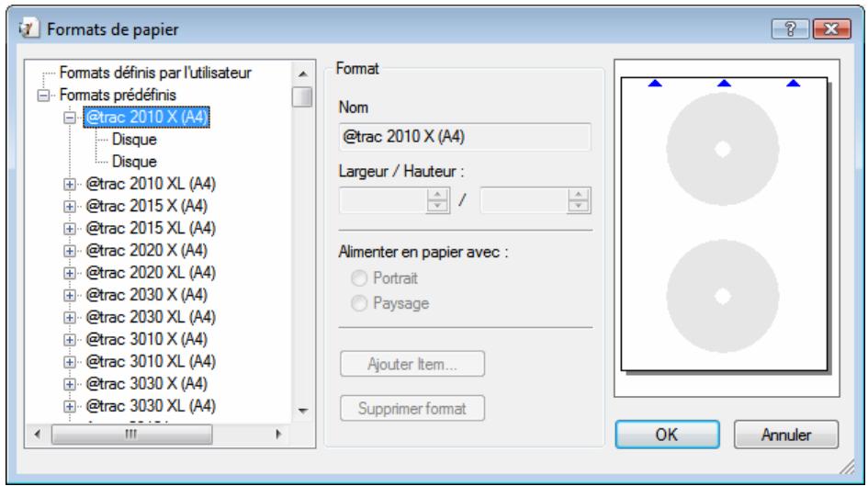Expand the @trac 3030 X (A4) node
This screenshot has width=868, height=486.
69,384
